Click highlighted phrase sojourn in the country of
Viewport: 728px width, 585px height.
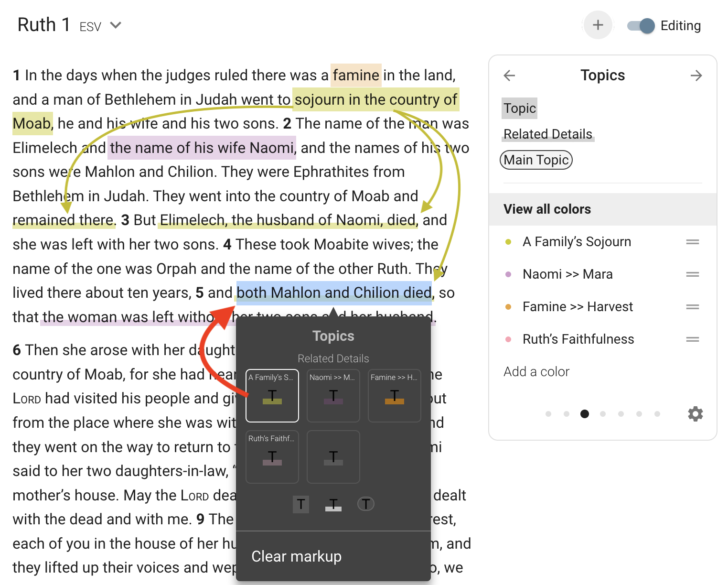tap(376, 99)
